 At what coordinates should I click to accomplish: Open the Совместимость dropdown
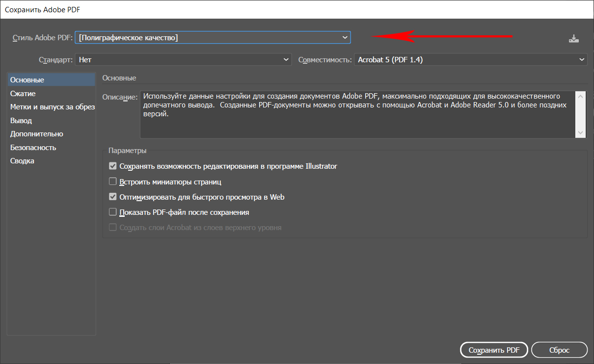(470, 60)
